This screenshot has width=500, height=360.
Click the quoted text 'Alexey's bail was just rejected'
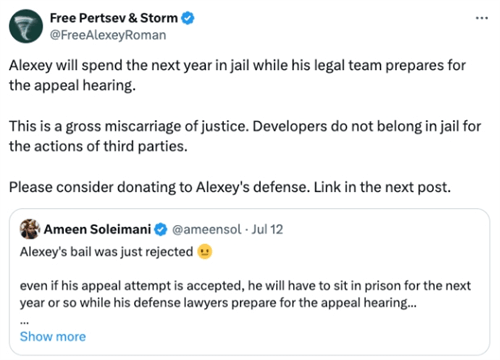click(107, 252)
